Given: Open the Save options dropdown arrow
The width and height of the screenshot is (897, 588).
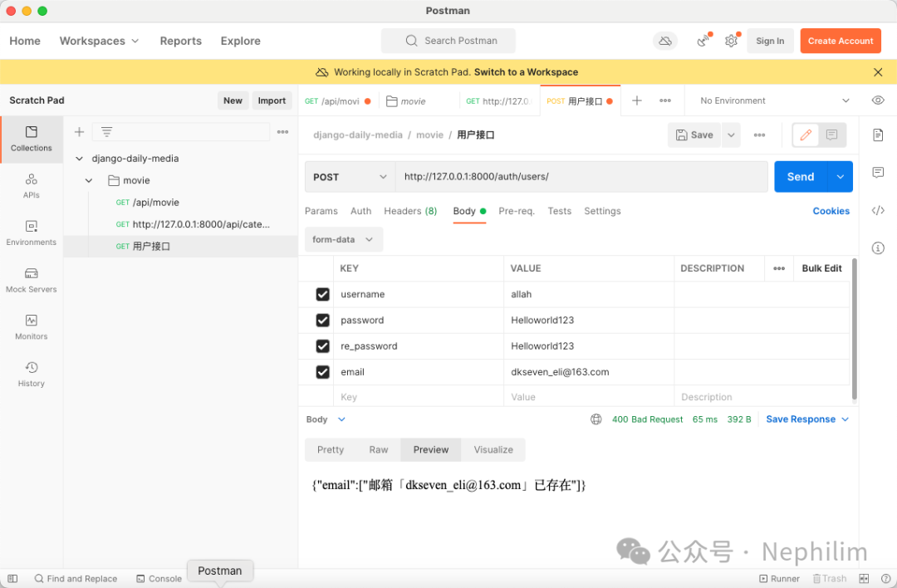Looking at the screenshot, I should click(x=731, y=135).
